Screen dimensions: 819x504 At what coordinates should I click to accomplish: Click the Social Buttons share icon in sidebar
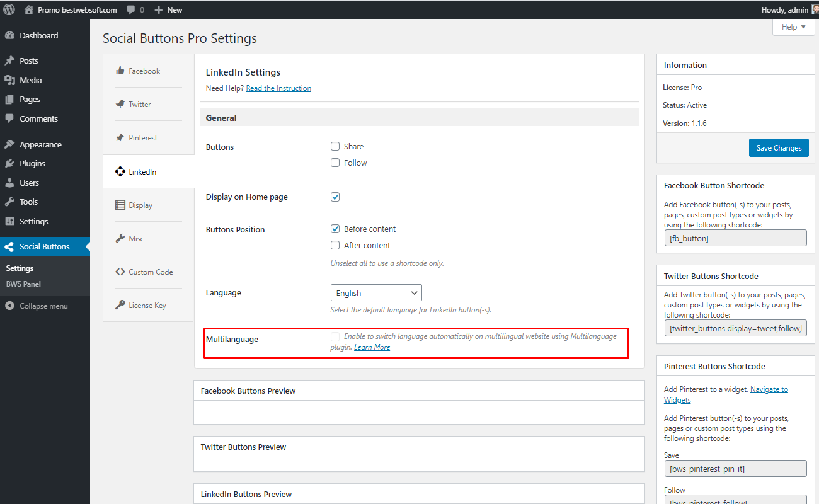tap(9, 246)
